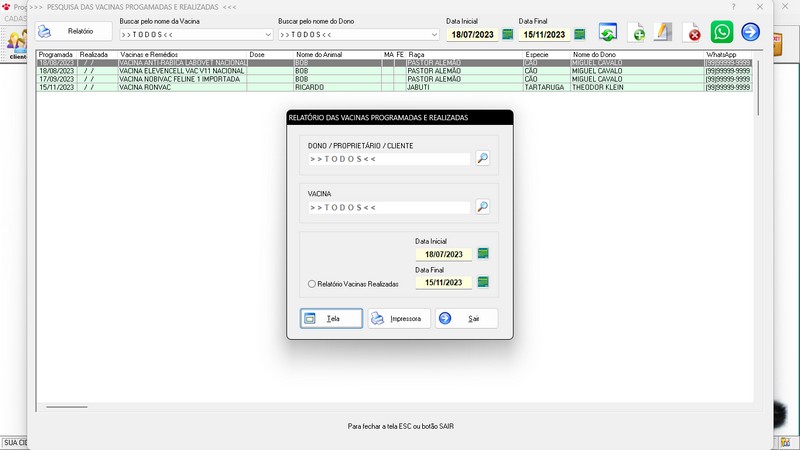Open calendar next to toolbar Data Final
Viewport: 800px width, 450px height.
[580, 34]
